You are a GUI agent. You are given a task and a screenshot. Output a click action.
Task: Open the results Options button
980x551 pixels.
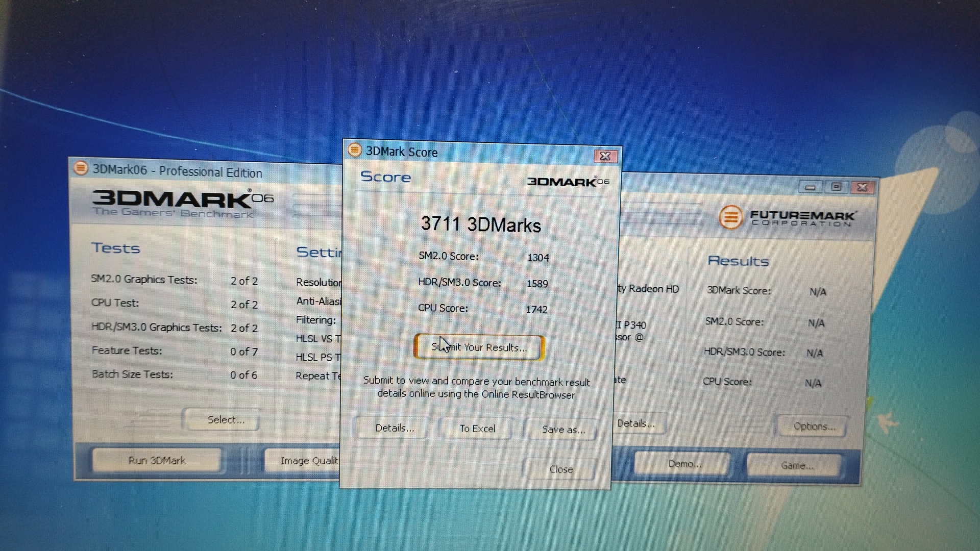click(x=813, y=427)
